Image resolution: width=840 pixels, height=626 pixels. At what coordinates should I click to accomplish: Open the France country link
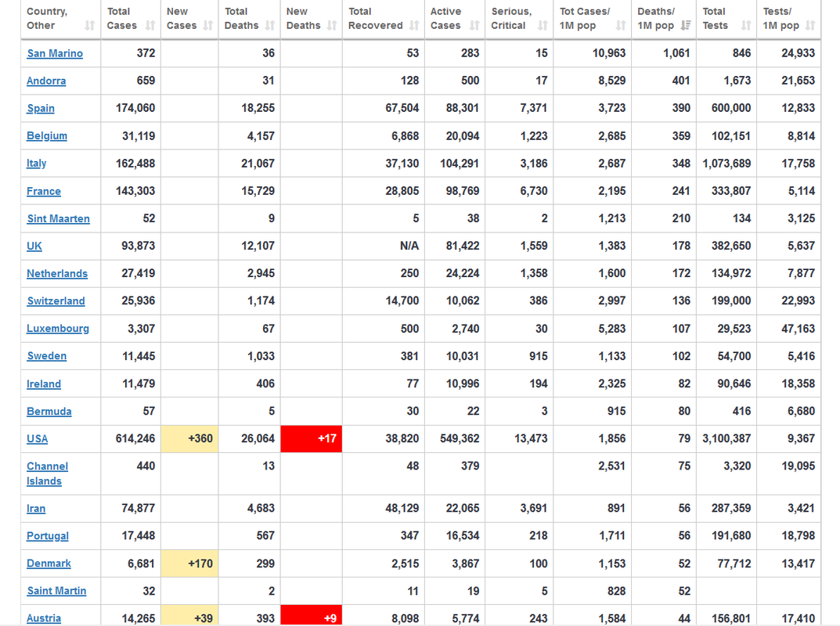44,191
